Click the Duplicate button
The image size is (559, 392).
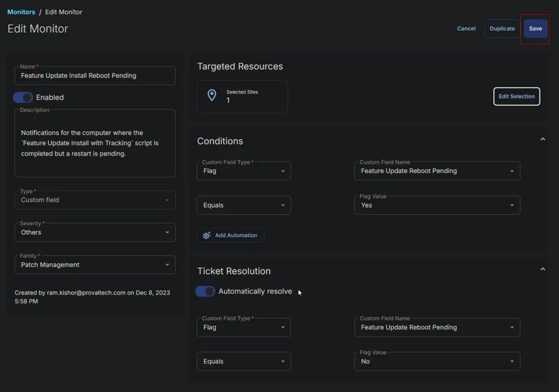click(502, 29)
